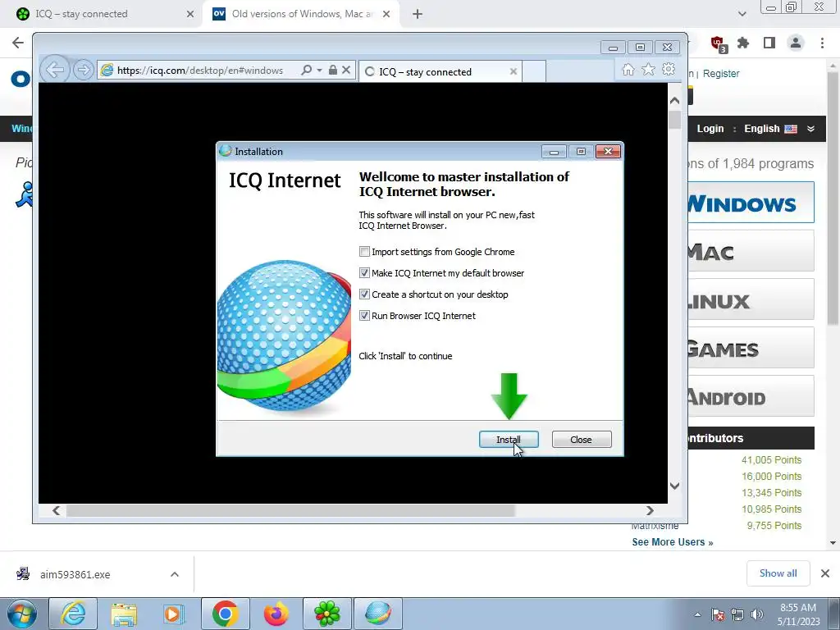Click Show all downloads button
840x630 pixels.
coord(778,573)
